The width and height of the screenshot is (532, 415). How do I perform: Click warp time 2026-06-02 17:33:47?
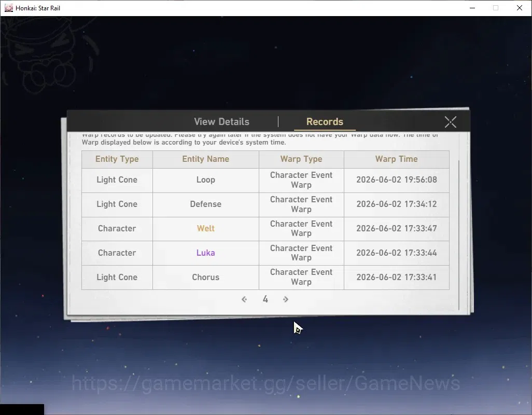coord(397,228)
